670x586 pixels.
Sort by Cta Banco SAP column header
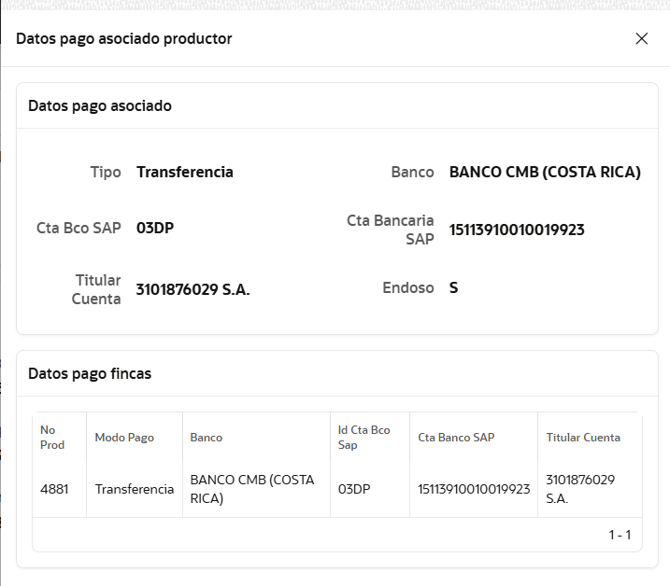click(x=456, y=437)
